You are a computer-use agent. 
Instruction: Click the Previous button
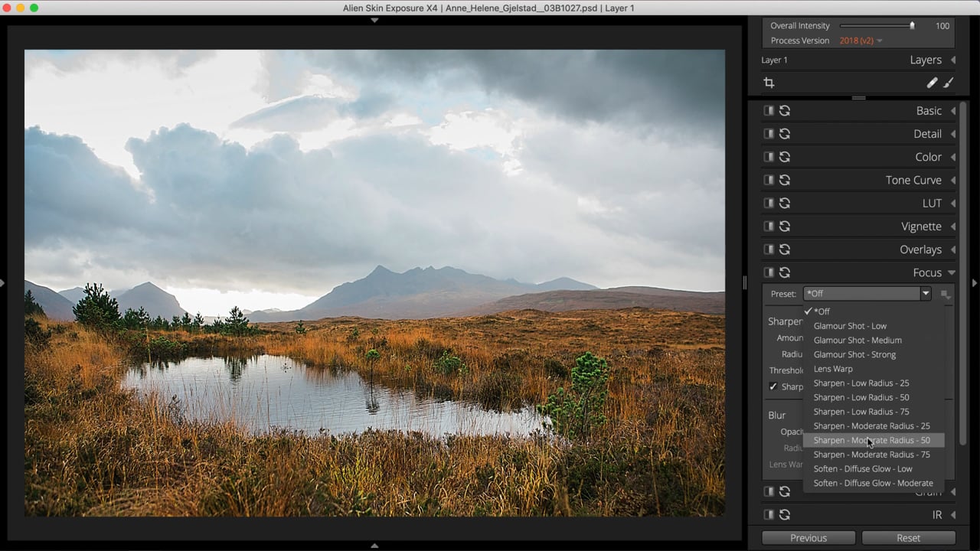click(x=808, y=538)
